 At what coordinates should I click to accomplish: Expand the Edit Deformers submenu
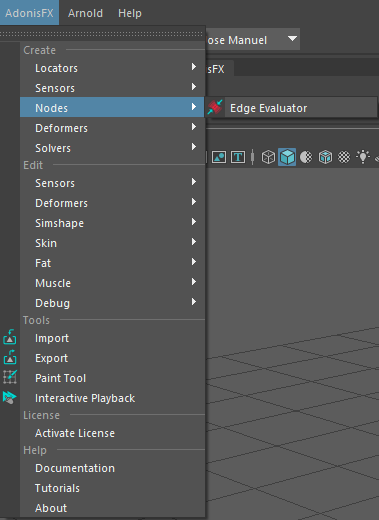112,203
